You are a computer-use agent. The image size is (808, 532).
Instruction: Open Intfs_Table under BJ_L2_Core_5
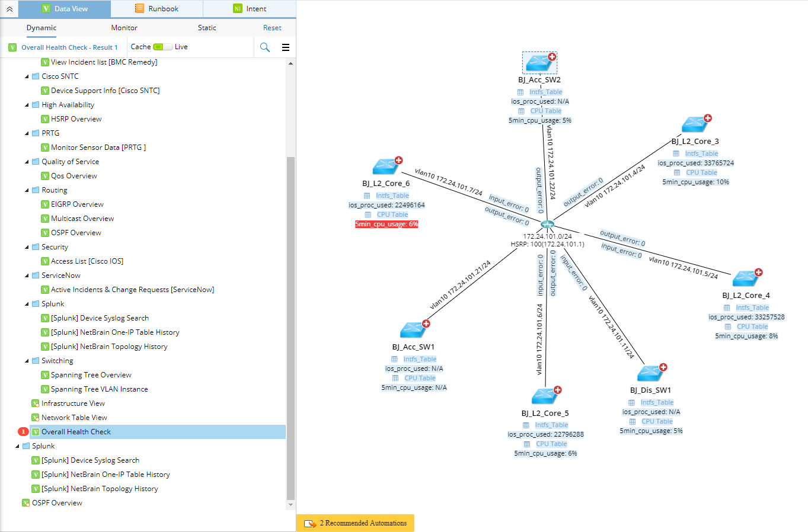551,425
